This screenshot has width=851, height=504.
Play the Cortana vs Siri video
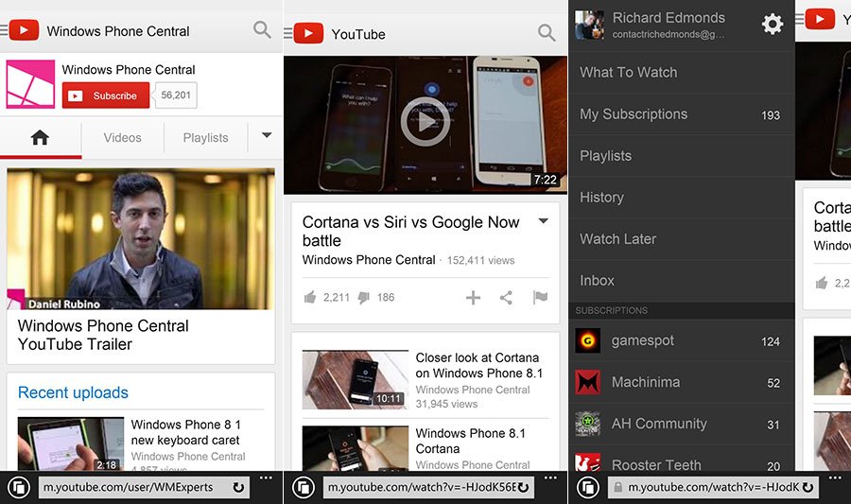coord(425,121)
